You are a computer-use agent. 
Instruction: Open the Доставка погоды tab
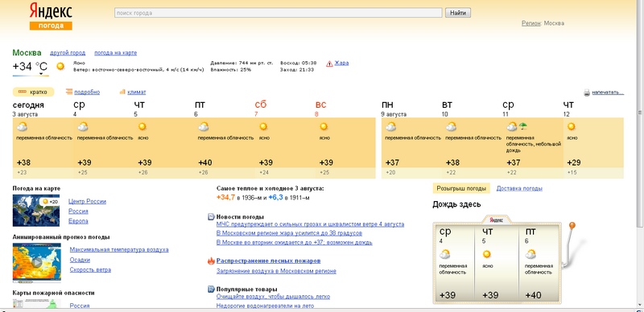tap(519, 188)
